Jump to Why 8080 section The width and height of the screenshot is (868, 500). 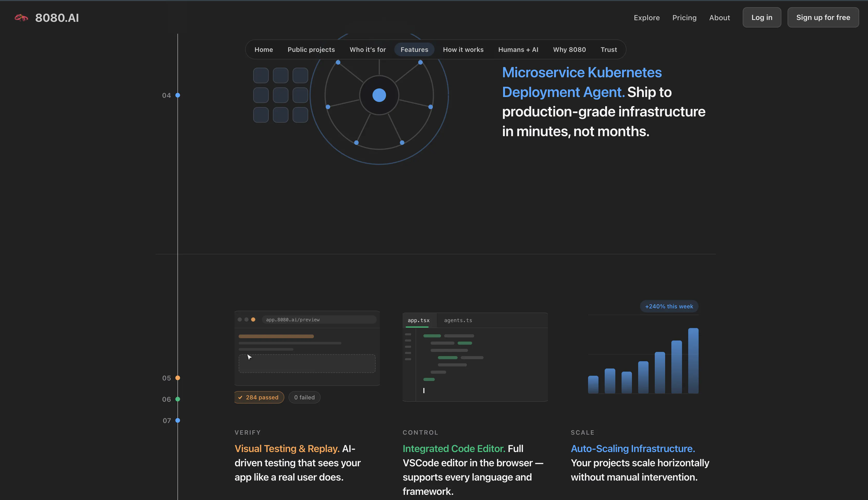569,50
